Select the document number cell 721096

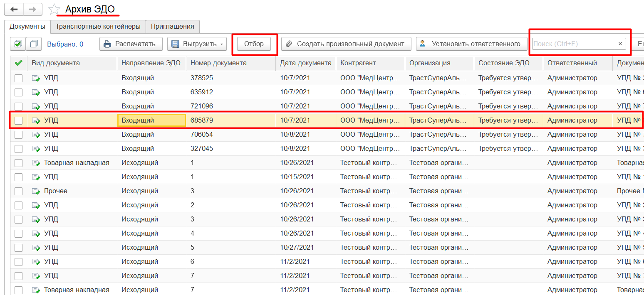[231, 106]
